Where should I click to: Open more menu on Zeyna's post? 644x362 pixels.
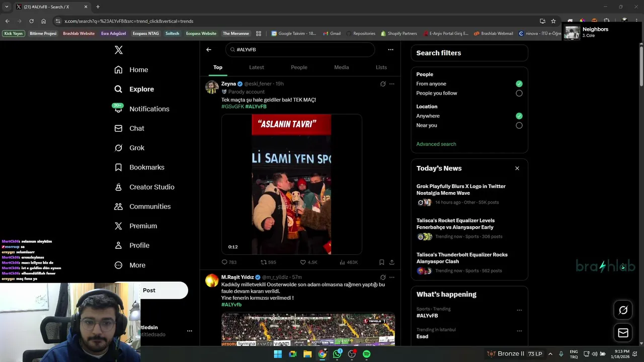tap(392, 84)
